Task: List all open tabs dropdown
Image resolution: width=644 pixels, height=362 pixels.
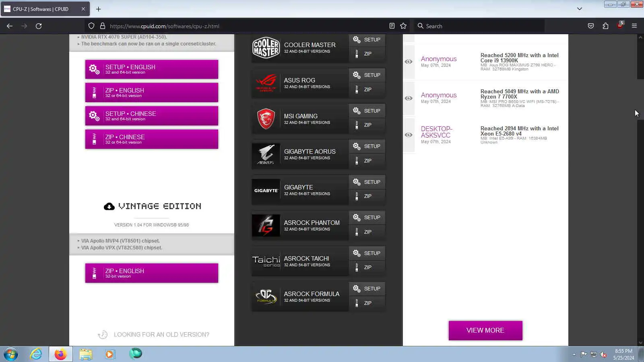Action: click(x=580, y=9)
